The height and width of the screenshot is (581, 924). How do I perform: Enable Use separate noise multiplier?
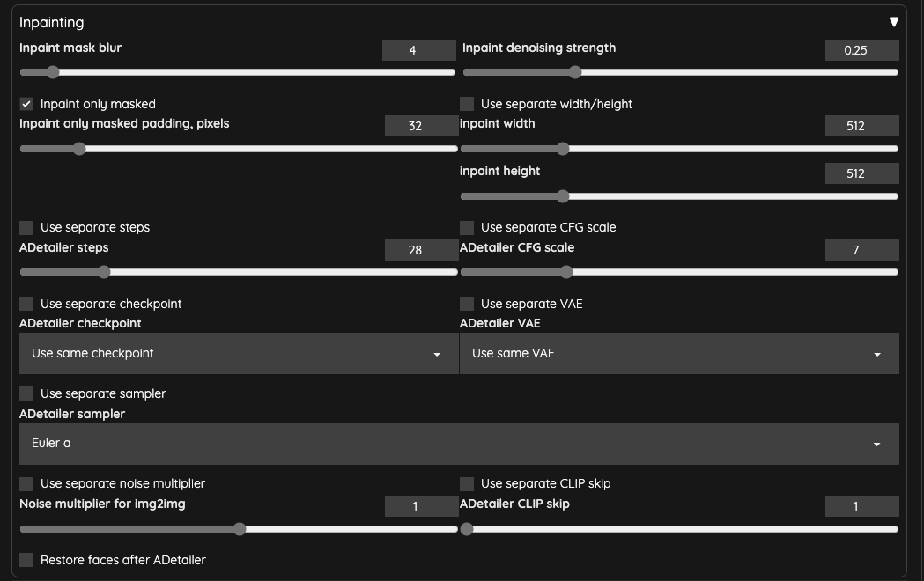pos(26,483)
